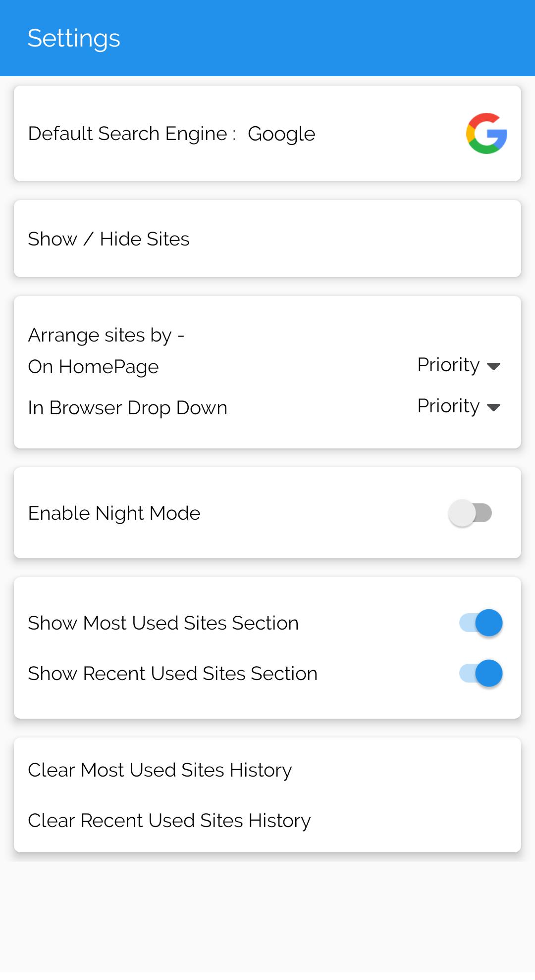Click the Settings header title
This screenshot has width=535, height=980.
tap(74, 38)
